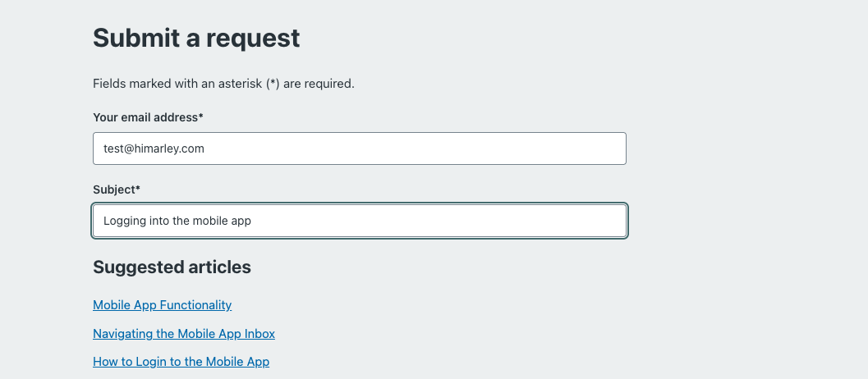The image size is (868, 379).
Task: Visit the mobile app login help link
Action: coord(181,362)
